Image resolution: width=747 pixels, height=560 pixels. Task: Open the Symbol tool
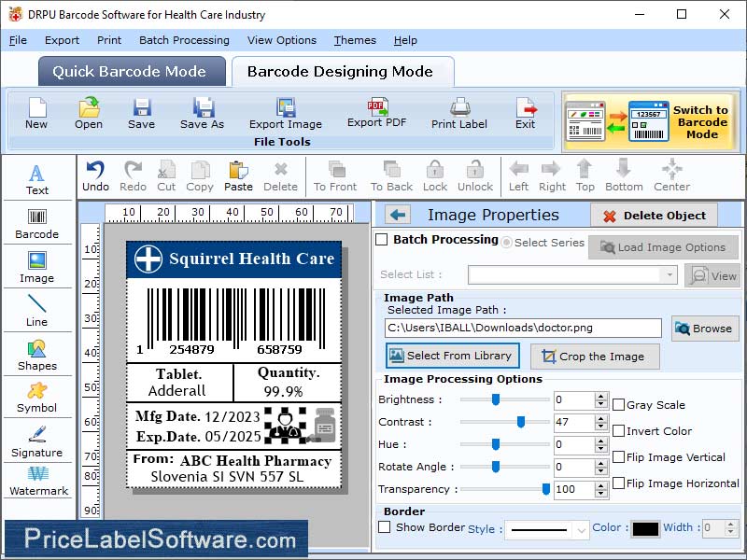pyautogui.click(x=37, y=399)
